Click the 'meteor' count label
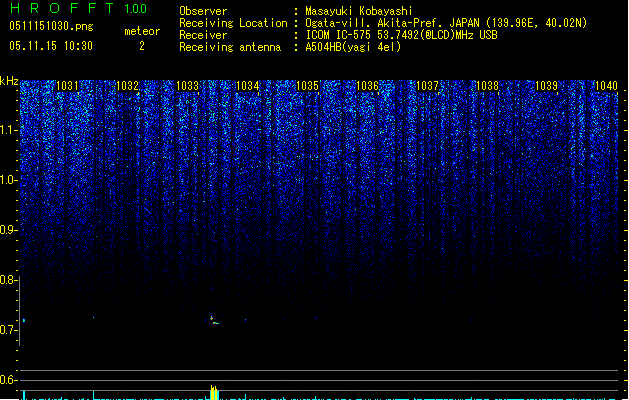This screenshot has height=400, width=629. click(142, 31)
